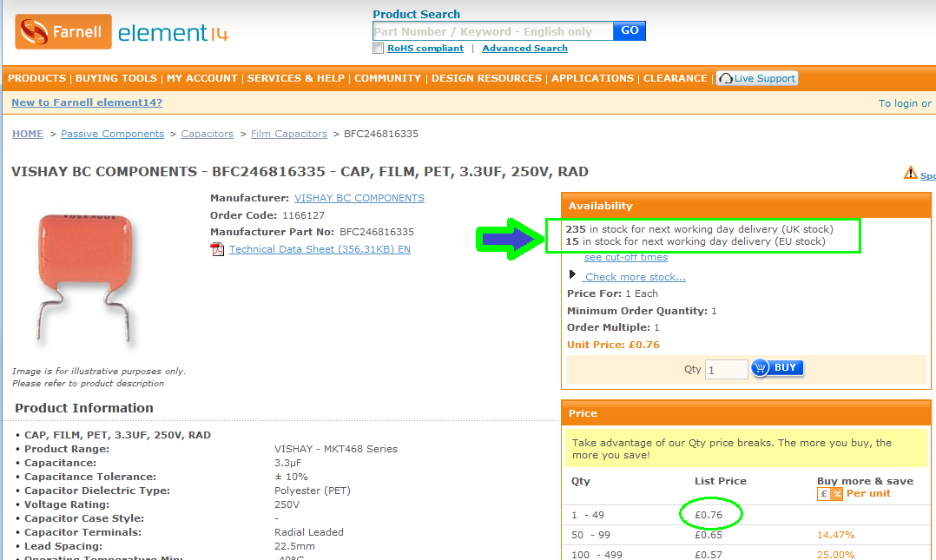The width and height of the screenshot is (936, 560).
Task: Click the 235 in stock UK line
Action: tap(699, 229)
